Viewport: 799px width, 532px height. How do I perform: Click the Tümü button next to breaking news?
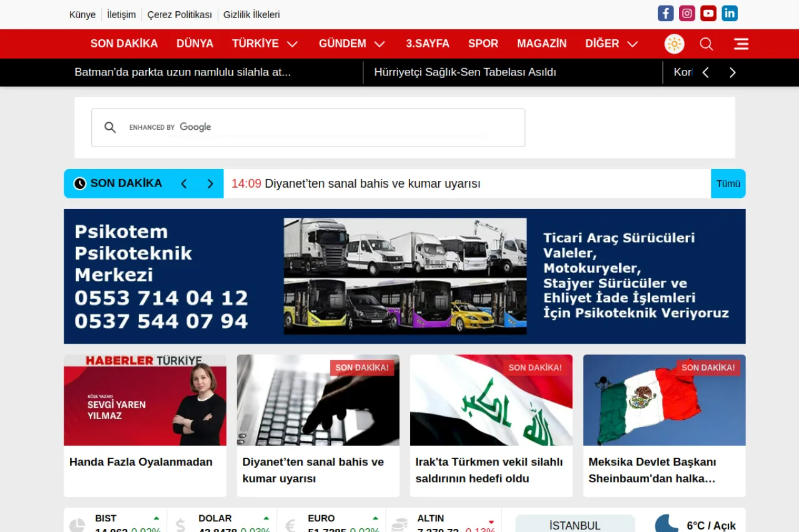pyautogui.click(x=728, y=183)
